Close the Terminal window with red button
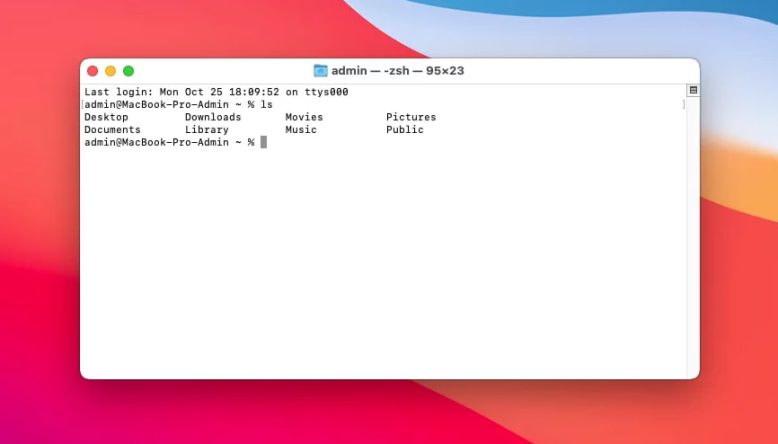 pyautogui.click(x=93, y=71)
